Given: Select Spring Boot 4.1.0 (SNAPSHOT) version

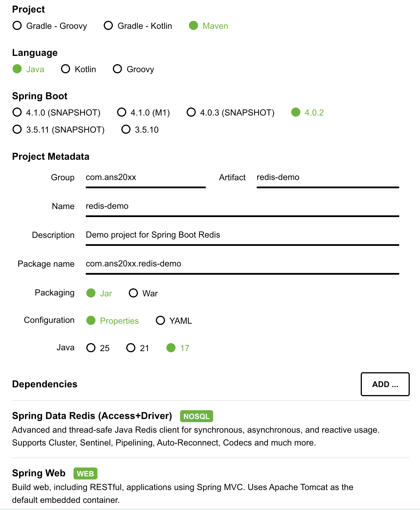Looking at the screenshot, I should click(x=56, y=112).
